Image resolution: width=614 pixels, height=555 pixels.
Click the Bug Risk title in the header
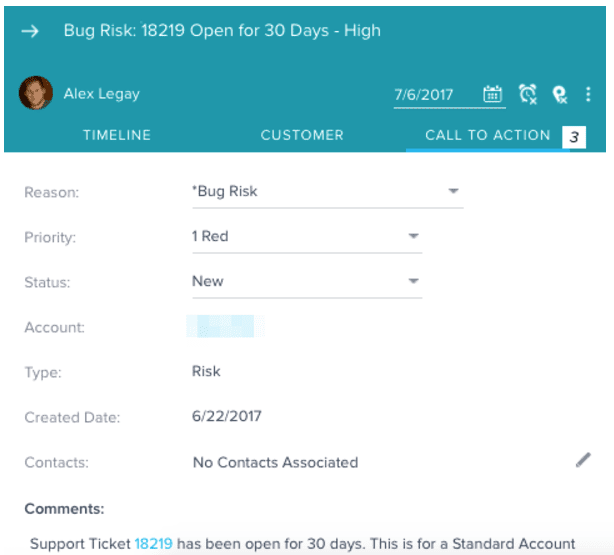[222, 30]
